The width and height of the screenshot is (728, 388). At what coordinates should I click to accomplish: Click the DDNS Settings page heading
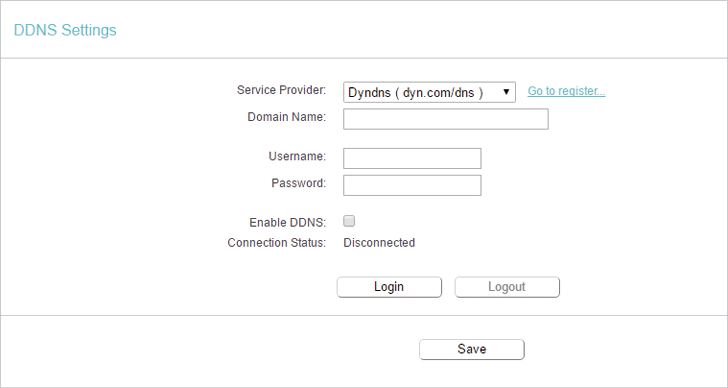coord(65,30)
